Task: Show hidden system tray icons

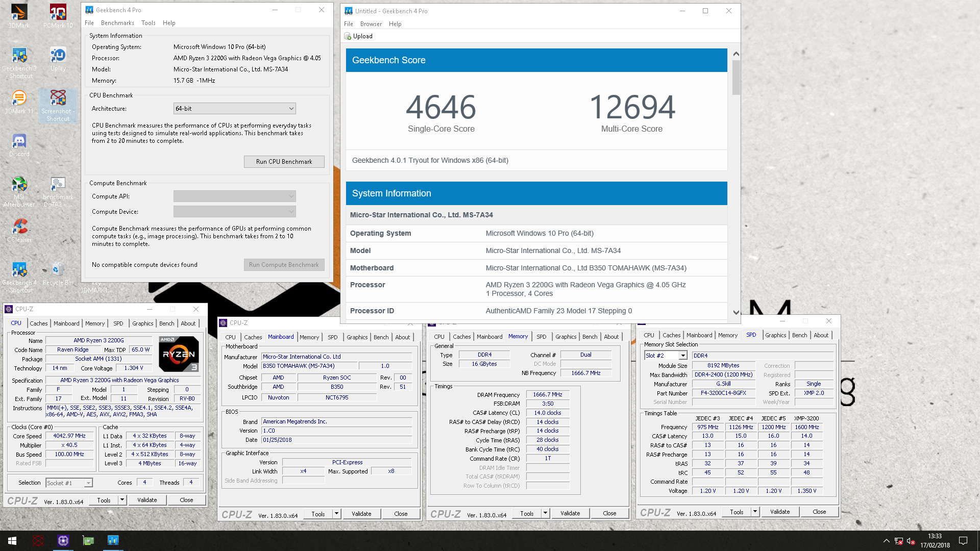Action: [886, 541]
